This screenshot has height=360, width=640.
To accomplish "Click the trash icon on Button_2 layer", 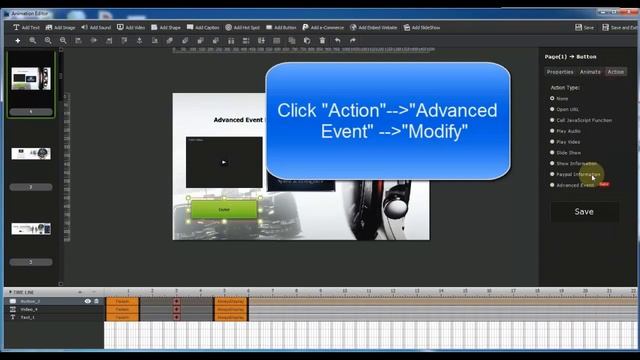I will (x=97, y=301).
